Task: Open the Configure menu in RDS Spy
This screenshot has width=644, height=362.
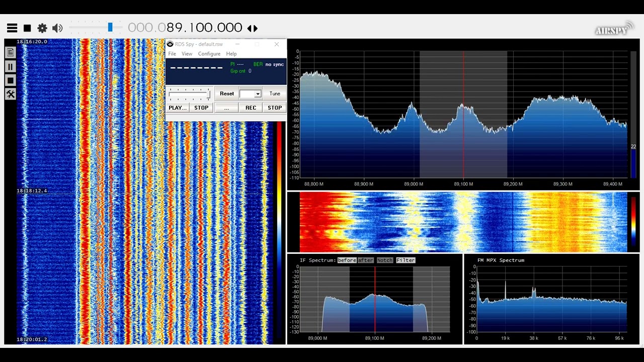Action: click(209, 54)
